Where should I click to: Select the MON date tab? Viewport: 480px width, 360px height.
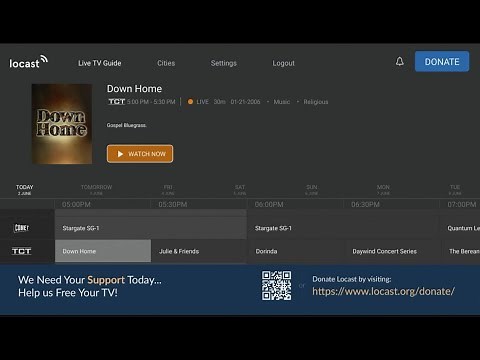(383, 190)
